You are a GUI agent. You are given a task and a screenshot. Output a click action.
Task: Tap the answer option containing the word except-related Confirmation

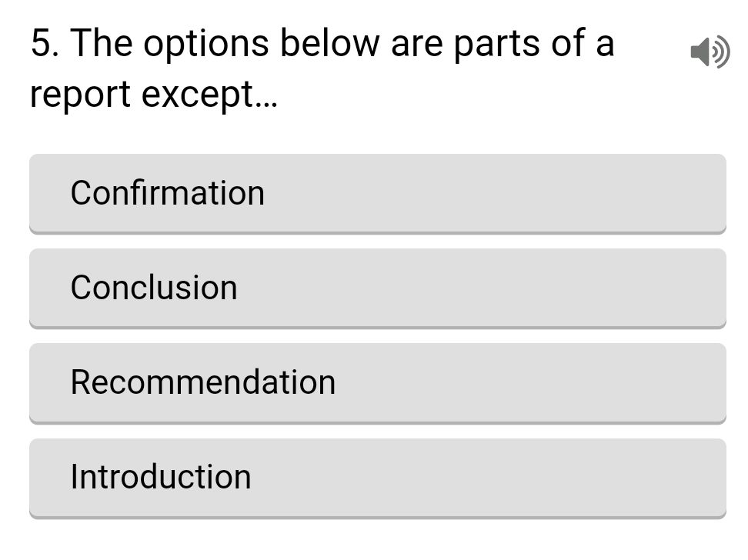coord(377,192)
